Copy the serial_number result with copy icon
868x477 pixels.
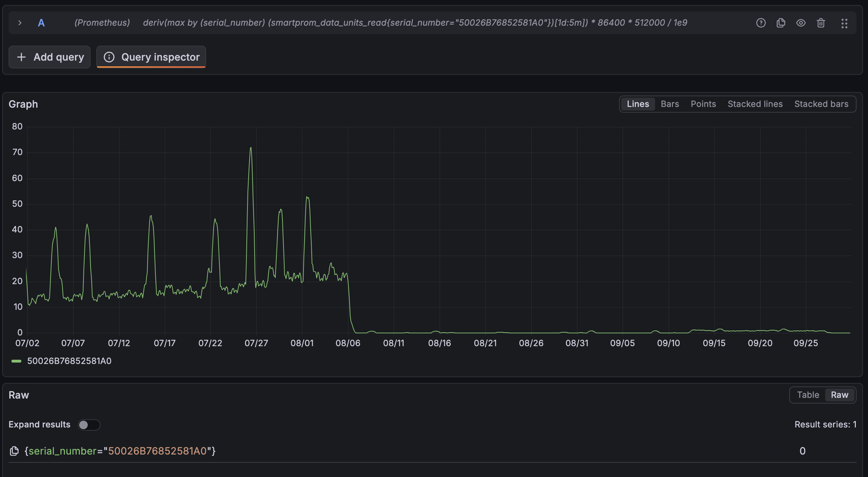click(x=14, y=451)
